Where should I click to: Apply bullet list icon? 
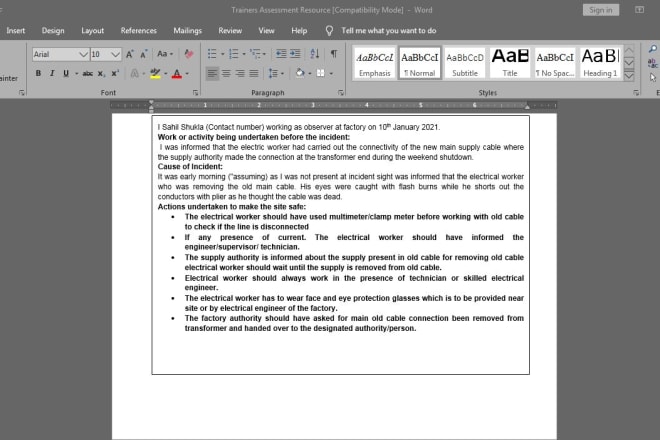tap(212, 54)
